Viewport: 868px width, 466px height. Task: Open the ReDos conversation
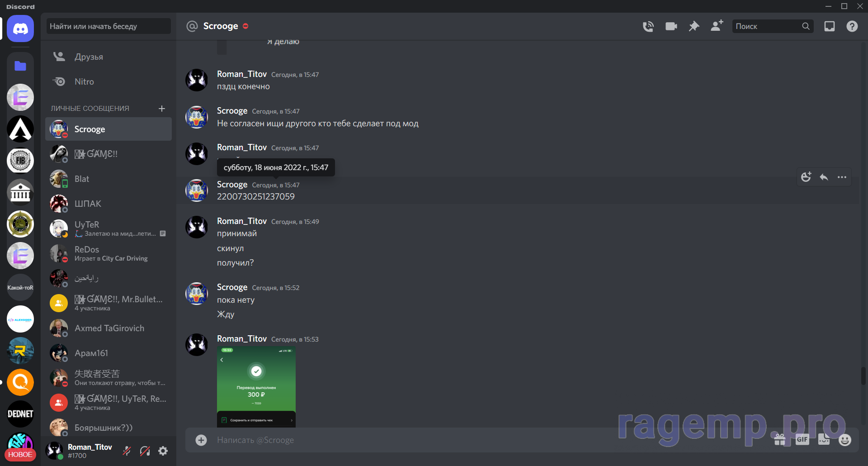(x=108, y=253)
